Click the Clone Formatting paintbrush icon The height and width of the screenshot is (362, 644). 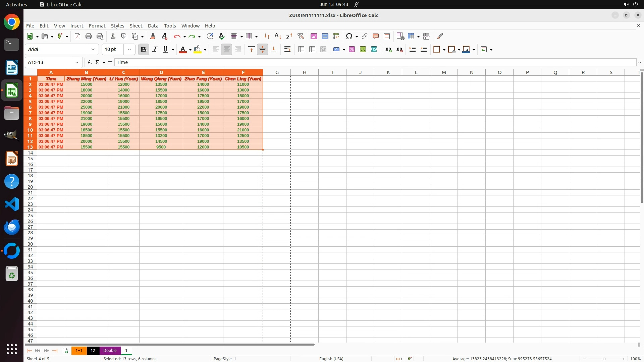click(x=153, y=36)
